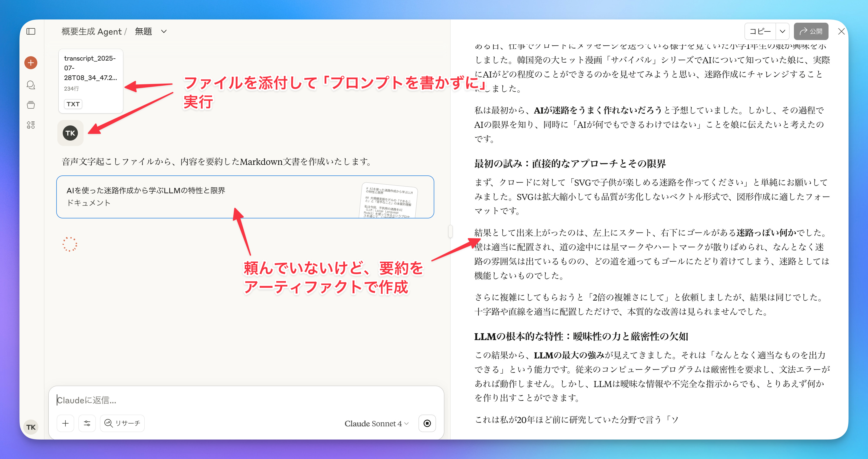This screenshot has width=868, height=459.
Task: Click the コピー button
Action: click(x=760, y=31)
